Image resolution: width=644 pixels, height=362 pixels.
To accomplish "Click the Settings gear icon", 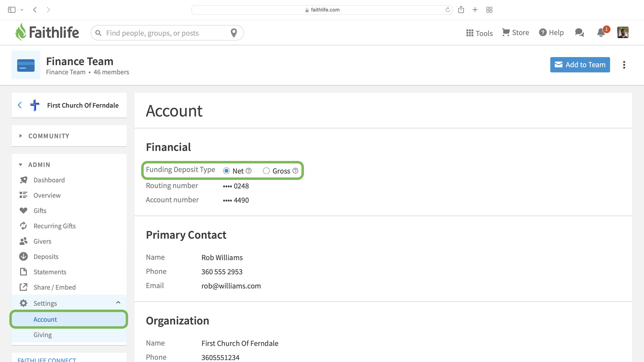I will coord(24,303).
